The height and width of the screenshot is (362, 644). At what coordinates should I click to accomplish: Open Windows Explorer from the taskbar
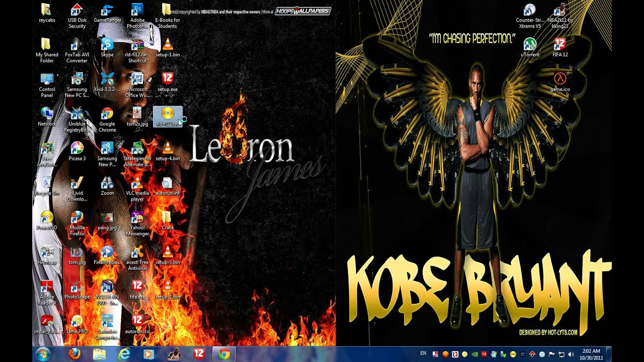coord(100,354)
